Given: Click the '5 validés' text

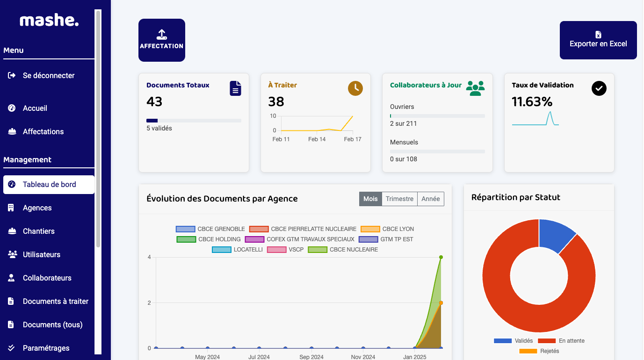Looking at the screenshot, I should click(159, 128).
